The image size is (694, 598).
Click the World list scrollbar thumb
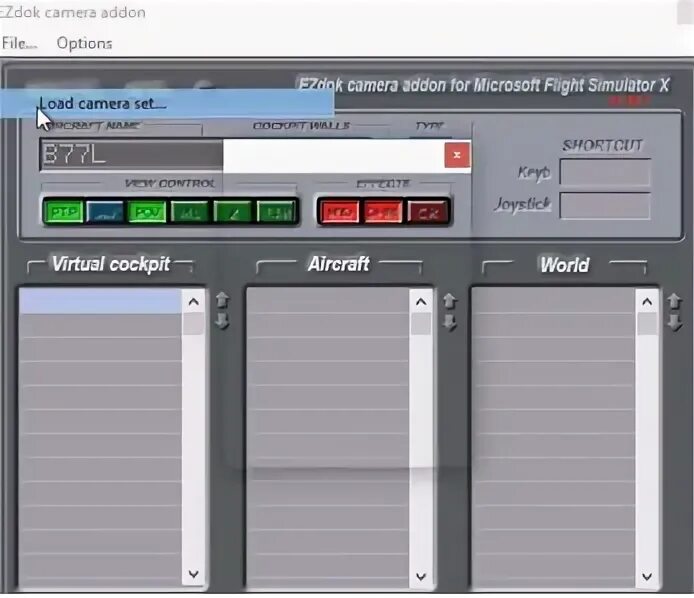click(647, 324)
